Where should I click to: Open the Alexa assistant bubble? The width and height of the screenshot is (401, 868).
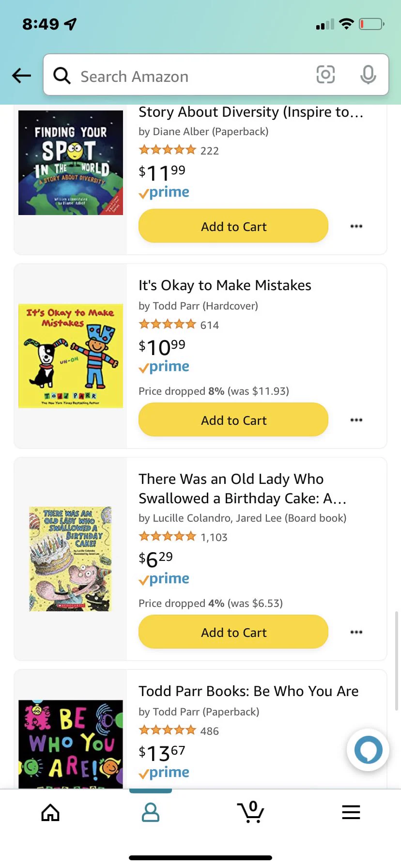tap(368, 750)
